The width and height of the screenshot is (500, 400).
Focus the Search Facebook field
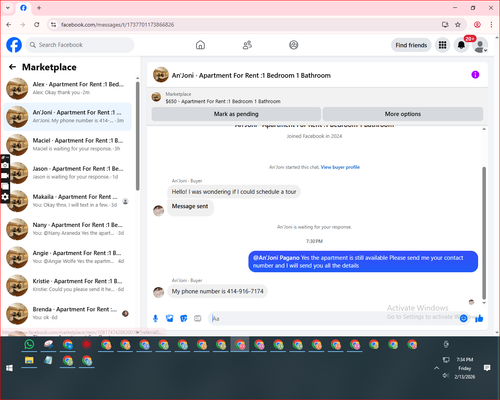click(80, 45)
